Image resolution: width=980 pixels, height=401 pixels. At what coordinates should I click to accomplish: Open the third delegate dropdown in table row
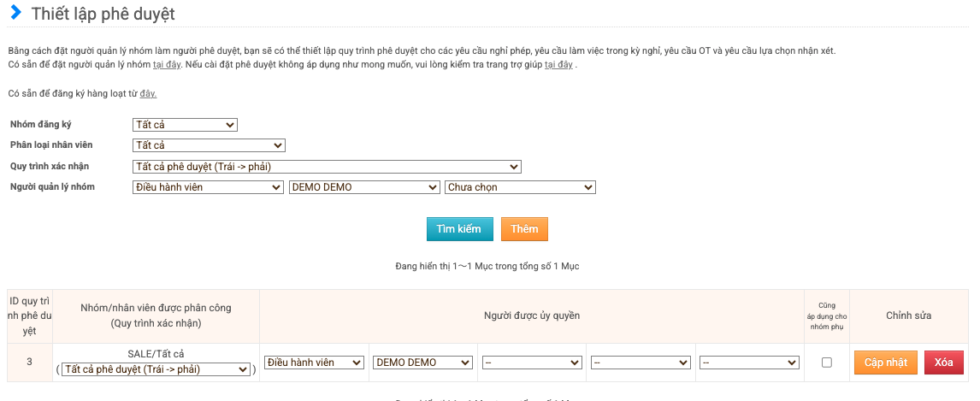531,363
